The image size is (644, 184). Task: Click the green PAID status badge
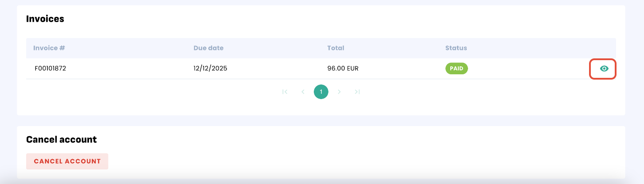[457, 69]
